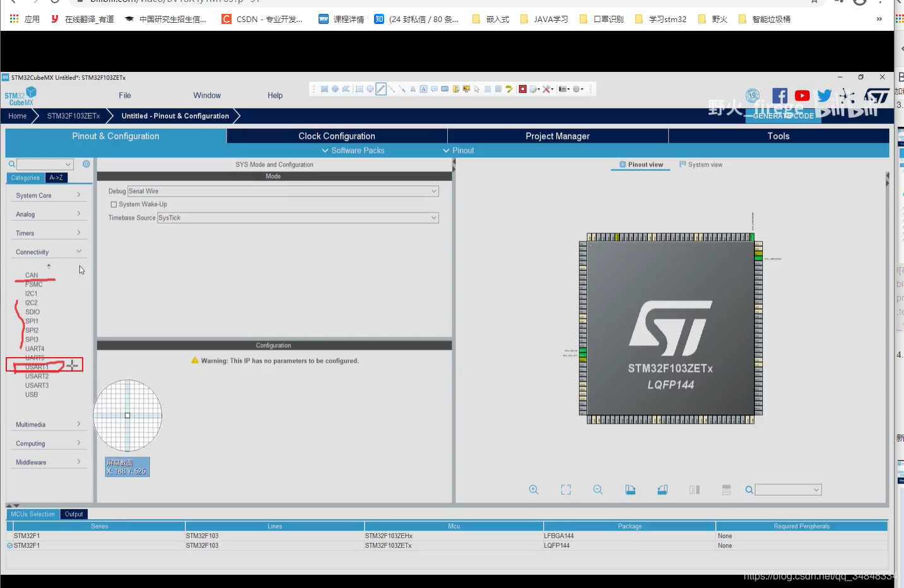This screenshot has height=588, width=904.
Task: Enable the System Wake-Up checkbox
Action: (114, 204)
